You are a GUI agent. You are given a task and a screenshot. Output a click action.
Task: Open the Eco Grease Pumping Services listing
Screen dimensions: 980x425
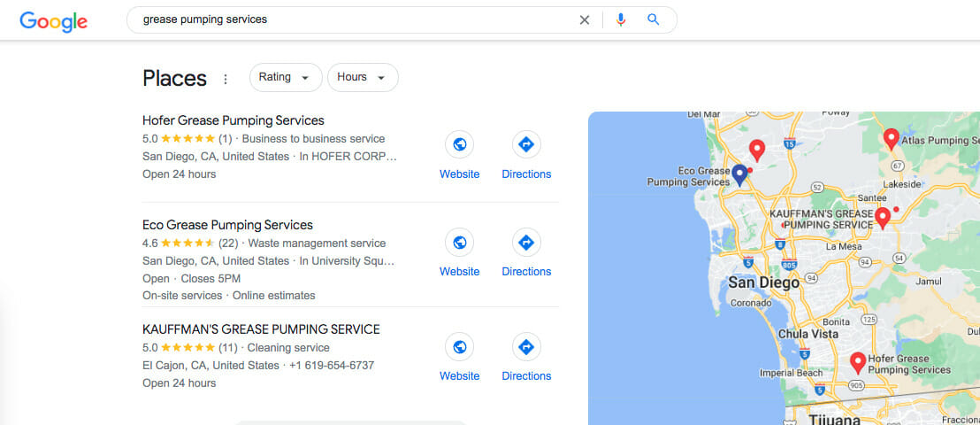tap(227, 225)
